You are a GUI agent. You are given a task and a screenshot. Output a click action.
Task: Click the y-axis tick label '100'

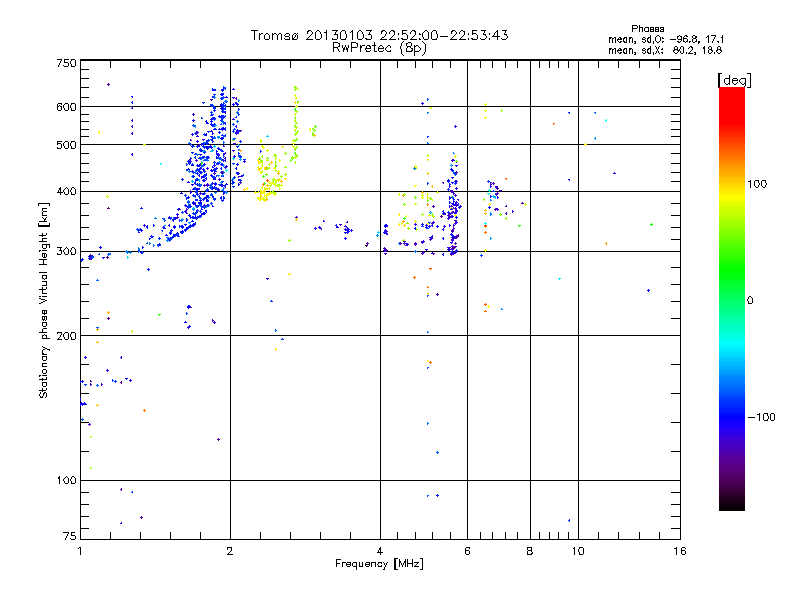click(66, 480)
